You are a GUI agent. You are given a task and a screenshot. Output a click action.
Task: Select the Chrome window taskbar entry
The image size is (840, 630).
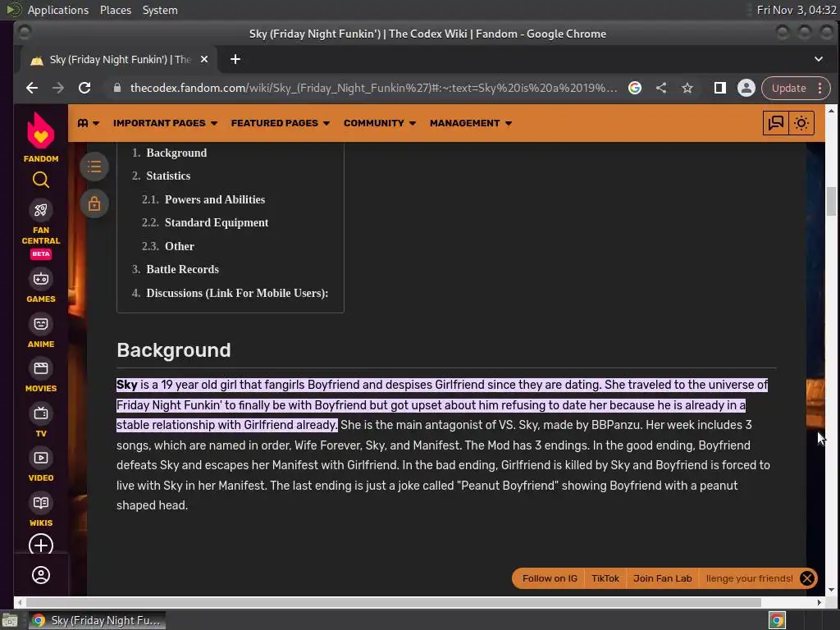pos(97,621)
